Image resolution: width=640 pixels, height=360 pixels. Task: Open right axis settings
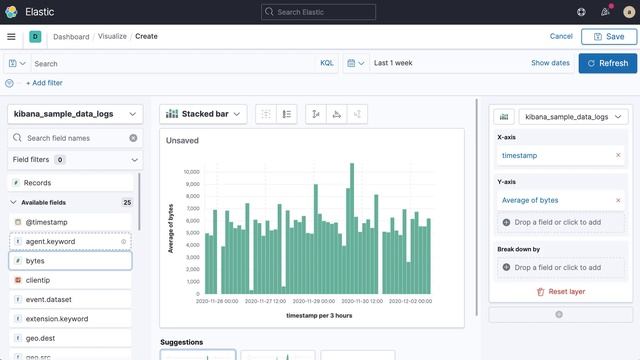click(357, 114)
